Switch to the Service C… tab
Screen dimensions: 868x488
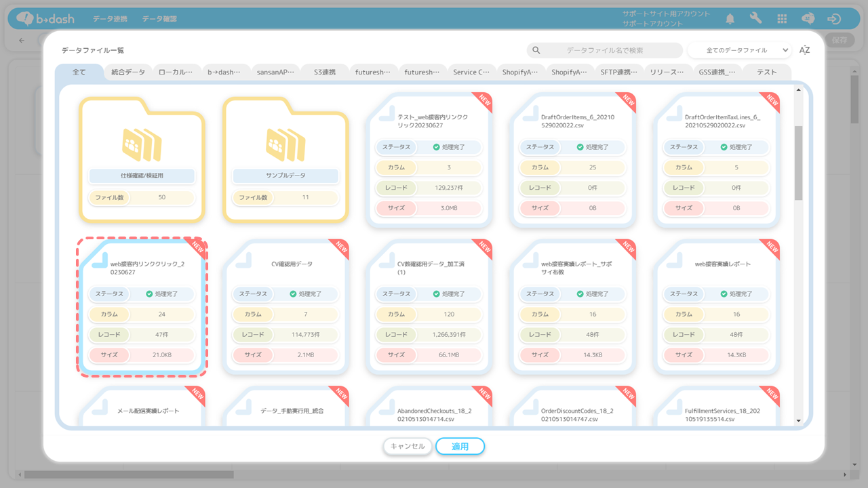[x=471, y=72]
